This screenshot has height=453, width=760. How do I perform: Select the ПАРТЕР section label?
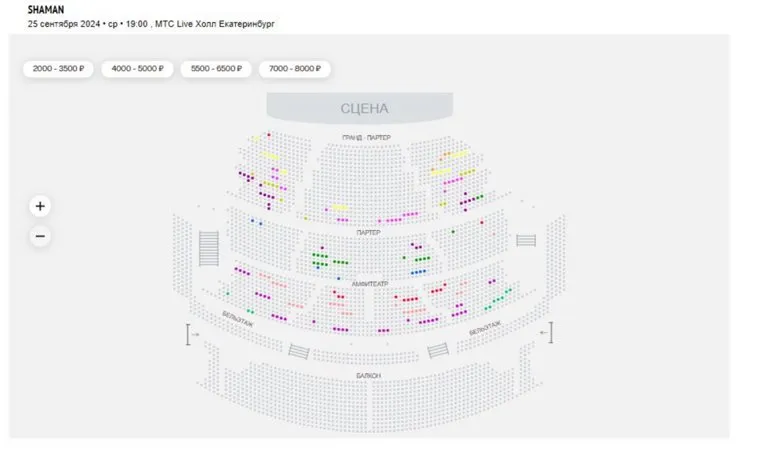tap(368, 232)
